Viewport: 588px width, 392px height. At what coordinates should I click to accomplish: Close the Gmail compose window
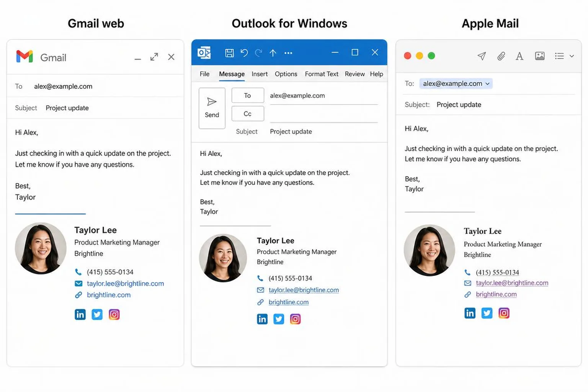pyautogui.click(x=171, y=57)
